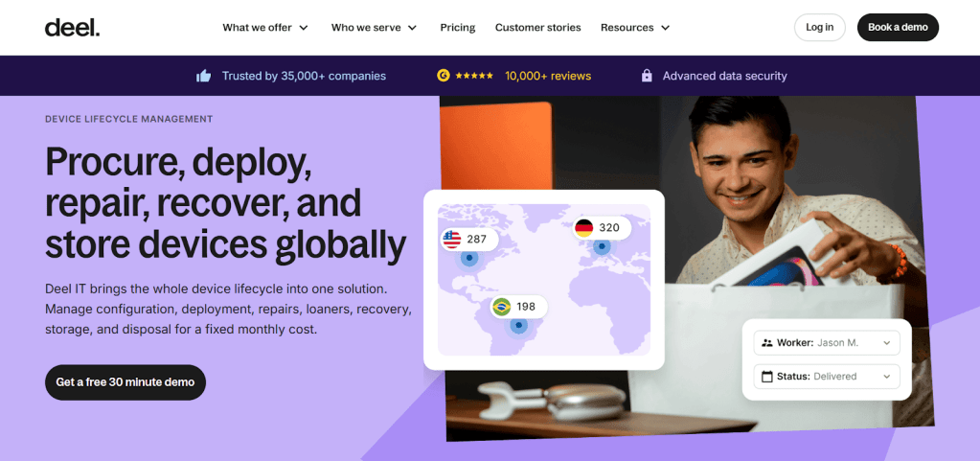The width and height of the screenshot is (980, 461).
Task: Click the padlock data security icon
Action: [647, 76]
